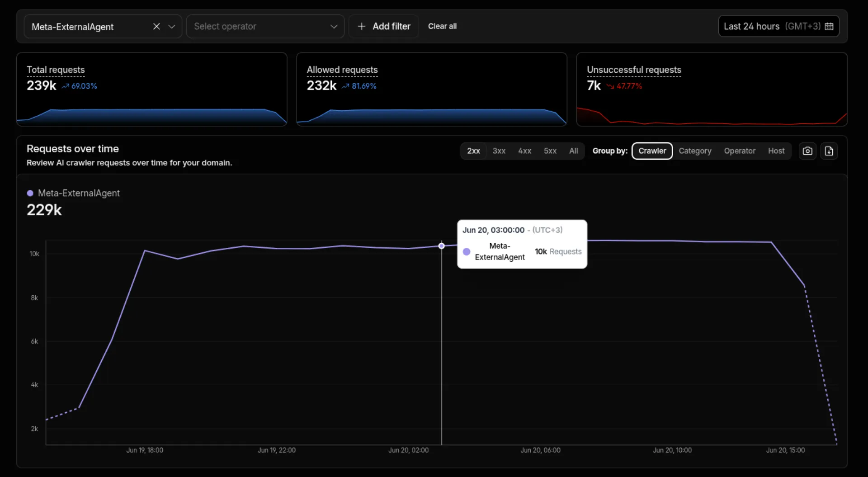Open the Total requests card

tap(152, 89)
